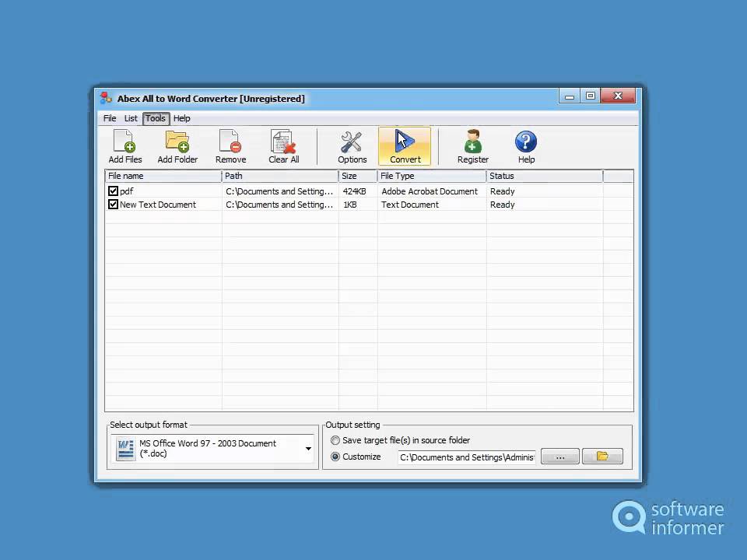Click the Ready status of New Text Document row

pos(502,205)
